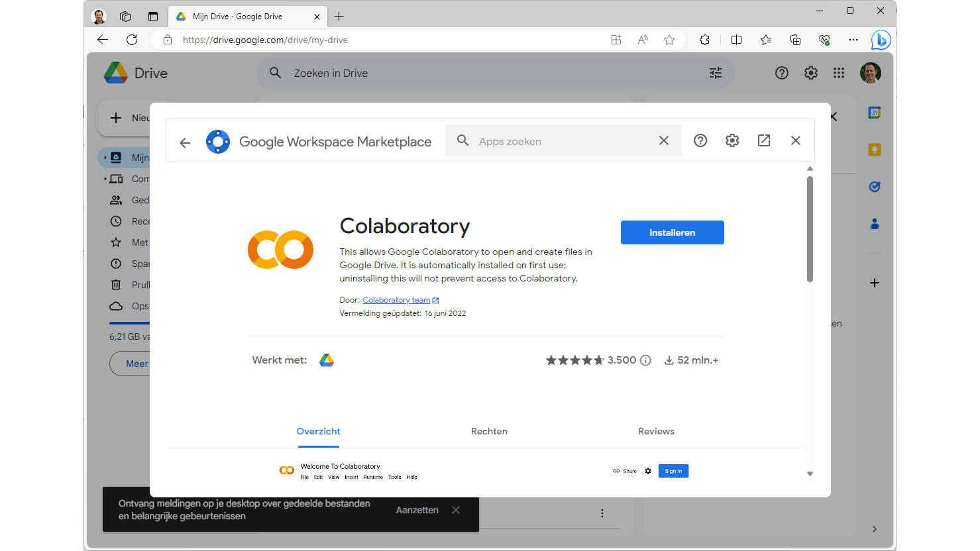The height and width of the screenshot is (551, 980).
Task: Close the Mijn Drive browser tab
Action: pyautogui.click(x=317, y=17)
